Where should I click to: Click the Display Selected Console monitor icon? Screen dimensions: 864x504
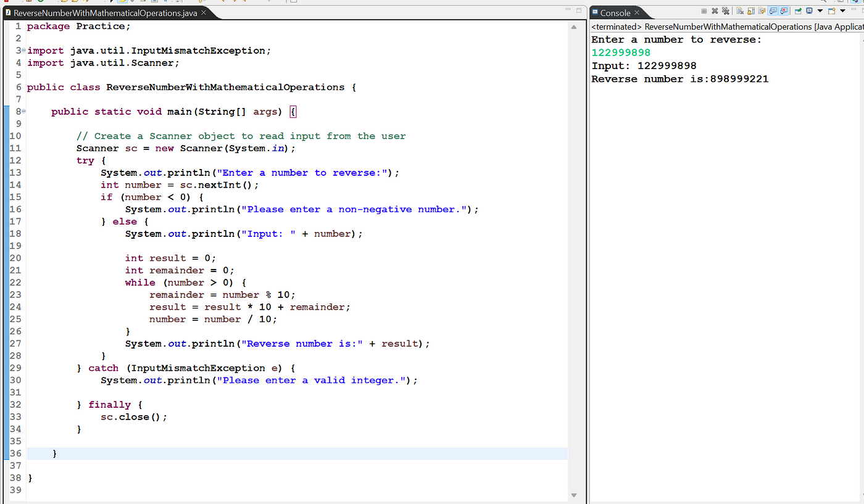(x=809, y=11)
